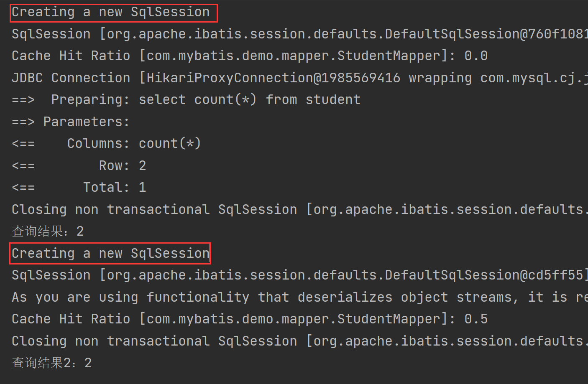588x384 pixels.
Task: Click the last "Closing non transactional SqlSession" line
Action: [x=300, y=341]
